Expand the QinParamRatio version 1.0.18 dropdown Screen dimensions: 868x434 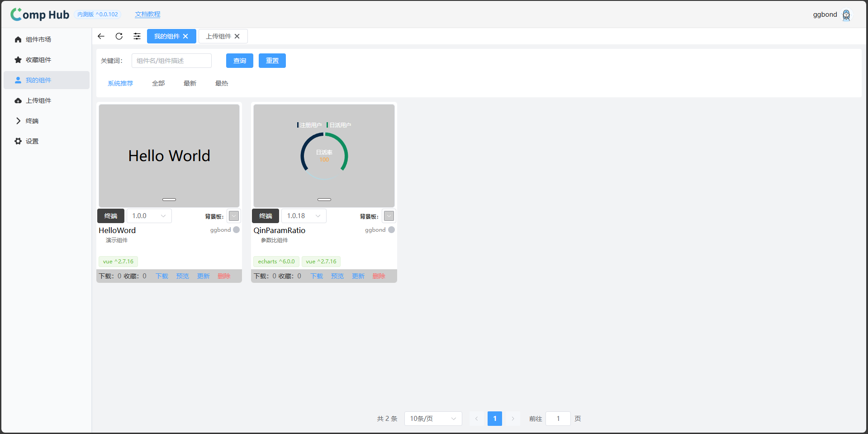pos(304,216)
